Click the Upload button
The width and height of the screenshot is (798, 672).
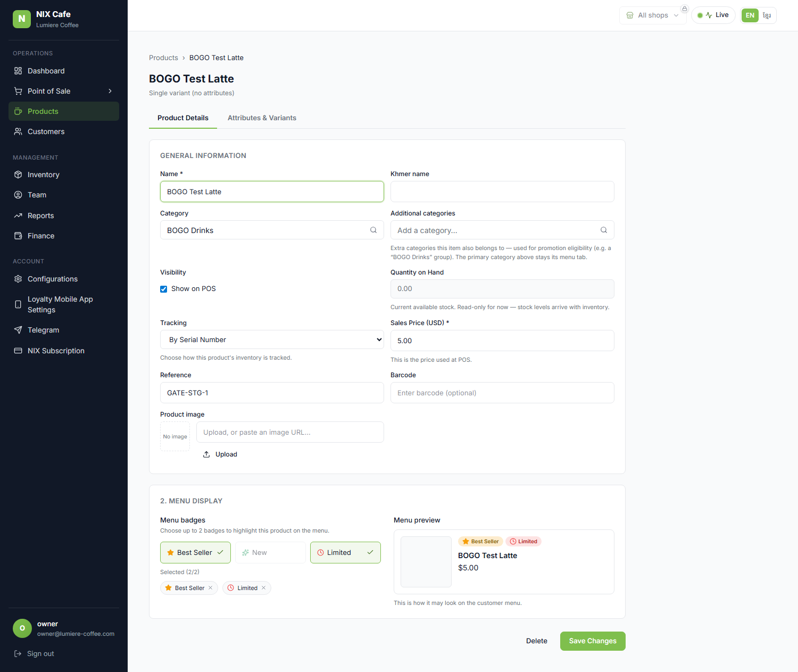(x=220, y=454)
